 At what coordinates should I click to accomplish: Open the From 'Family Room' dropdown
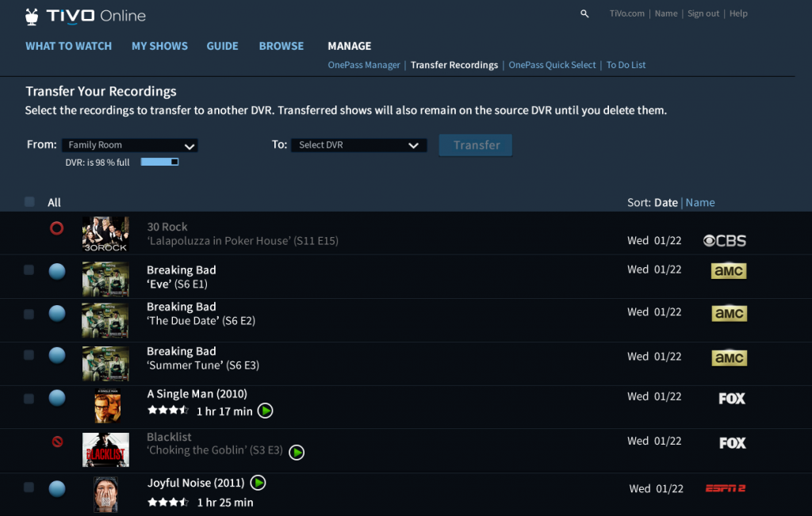point(130,146)
